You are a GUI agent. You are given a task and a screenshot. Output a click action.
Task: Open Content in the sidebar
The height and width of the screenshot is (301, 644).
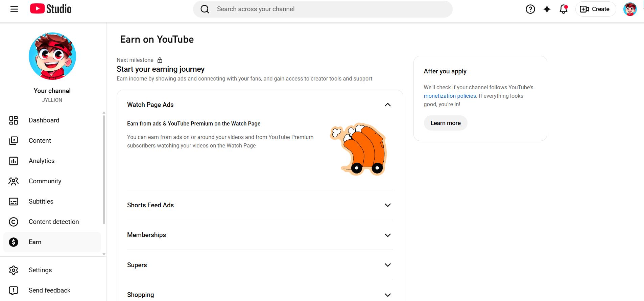(x=52, y=141)
